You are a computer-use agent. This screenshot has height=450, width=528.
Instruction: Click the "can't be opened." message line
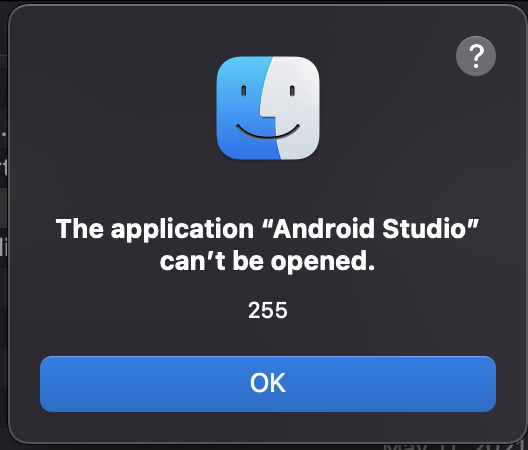pos(267,261)
